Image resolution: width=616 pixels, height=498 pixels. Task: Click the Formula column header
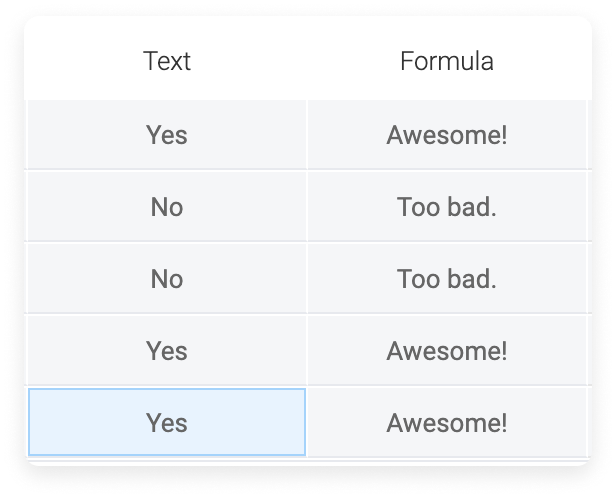pyautogui.click(x=447, y=61)
